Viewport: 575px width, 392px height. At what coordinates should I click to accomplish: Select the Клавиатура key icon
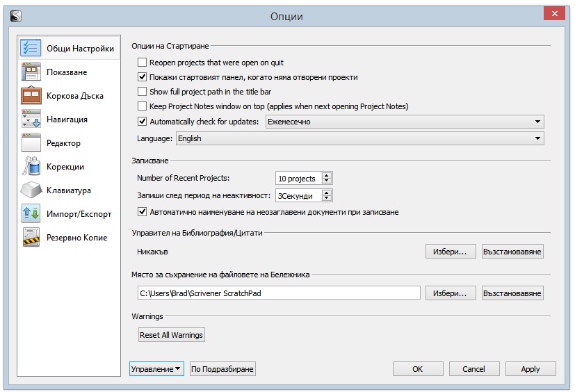[x=32, y=190]
